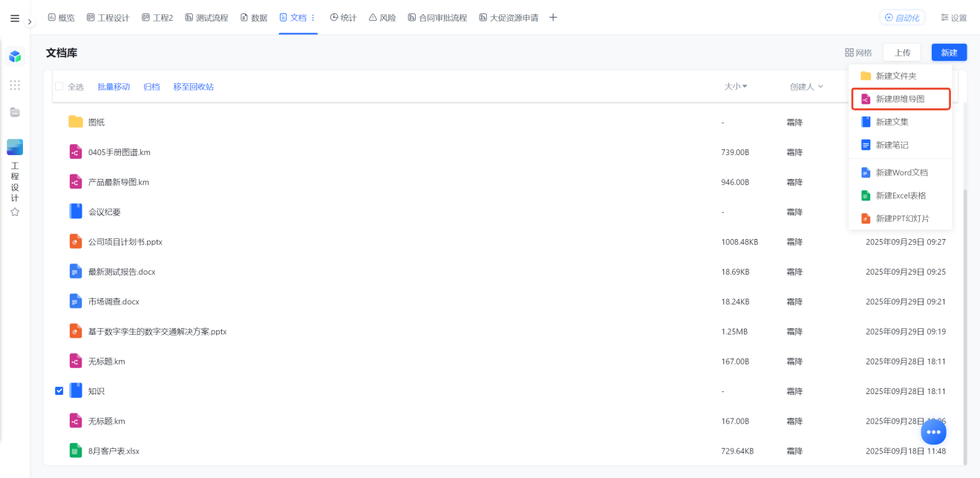
Task: Click the PPT icon of 基于数字孪生的数字交通解决方案.pptx
Action: click(x=75, y=331)
